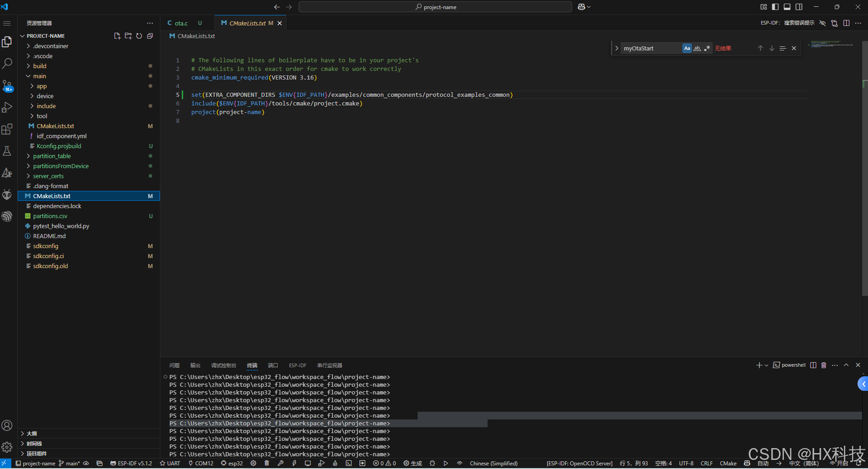868x469 pixels.
Task: Refresh the explorer file tree
Action: 139,36
